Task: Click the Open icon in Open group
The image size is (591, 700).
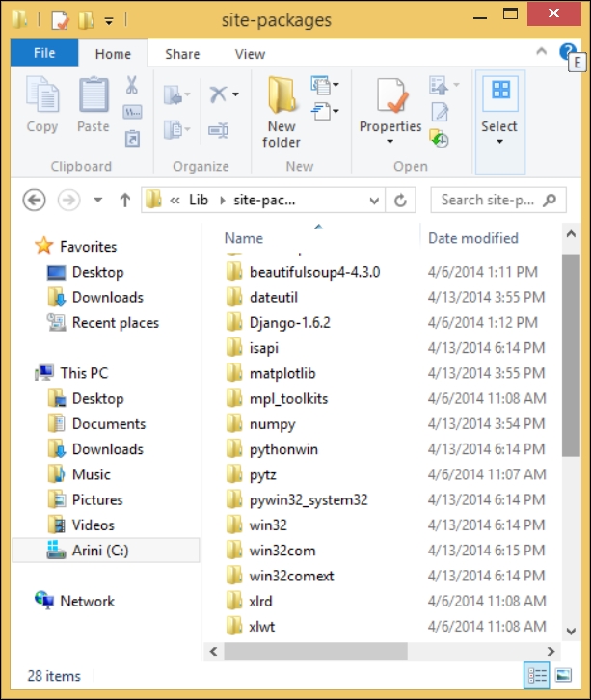Action: click(x=440, y=85)
